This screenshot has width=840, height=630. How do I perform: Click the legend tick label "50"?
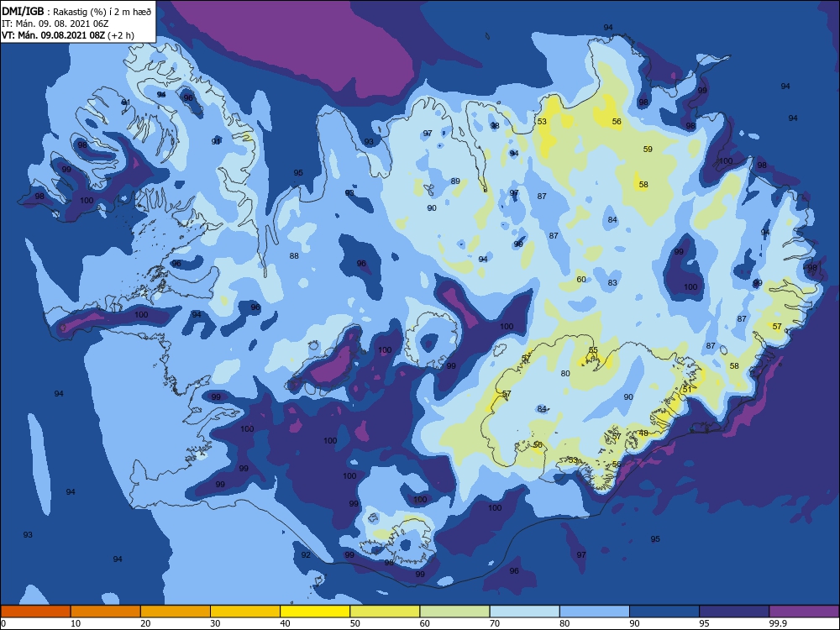click(355, 623)
